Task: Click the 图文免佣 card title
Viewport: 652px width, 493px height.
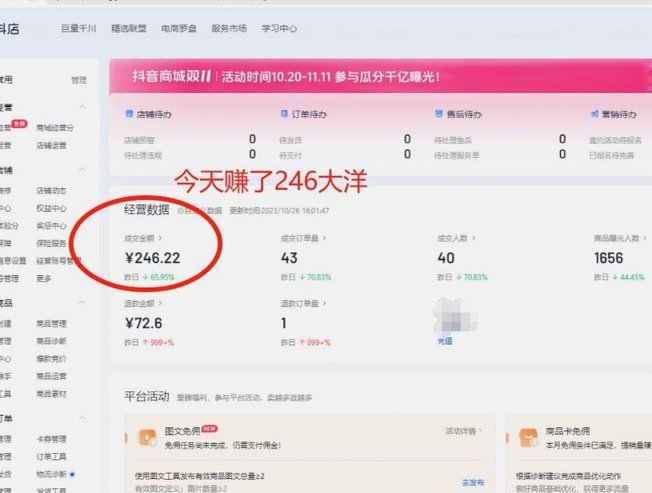Action: 183,431
